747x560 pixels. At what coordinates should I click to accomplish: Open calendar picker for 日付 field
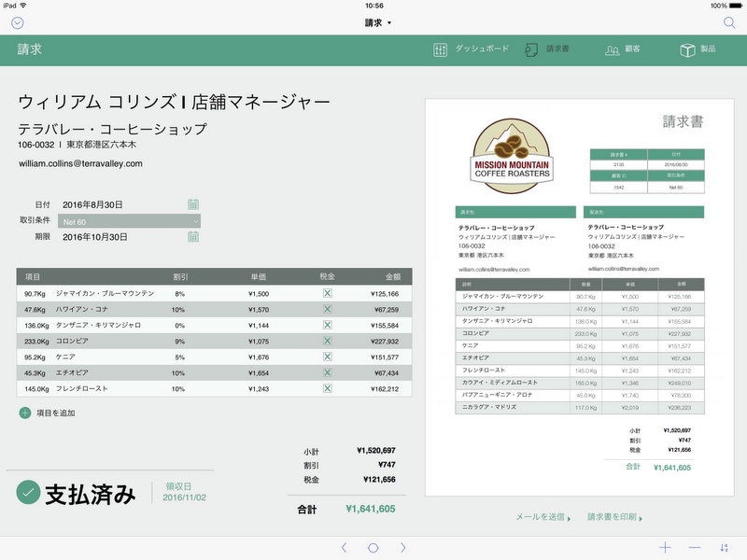pos(193,204)
